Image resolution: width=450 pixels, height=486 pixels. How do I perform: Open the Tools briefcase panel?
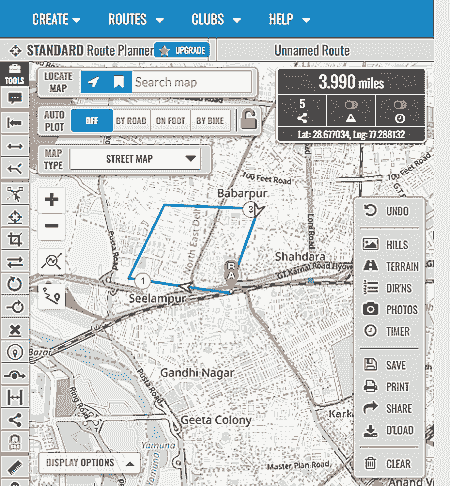coord(14,74)
